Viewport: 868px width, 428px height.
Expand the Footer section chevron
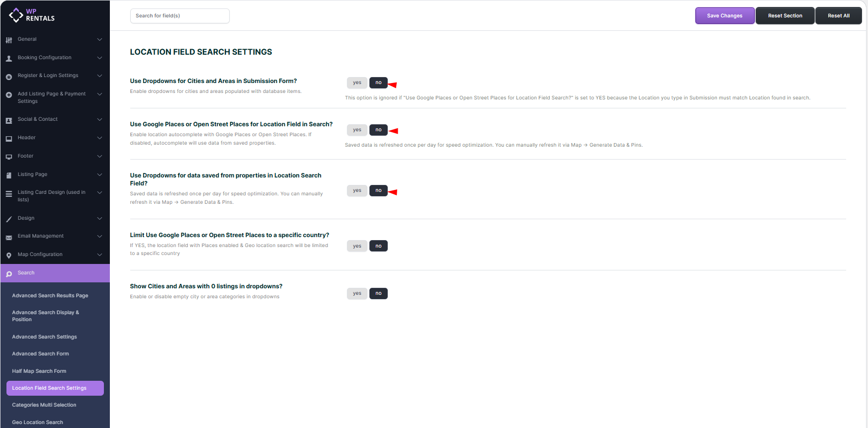pos(99,156)
